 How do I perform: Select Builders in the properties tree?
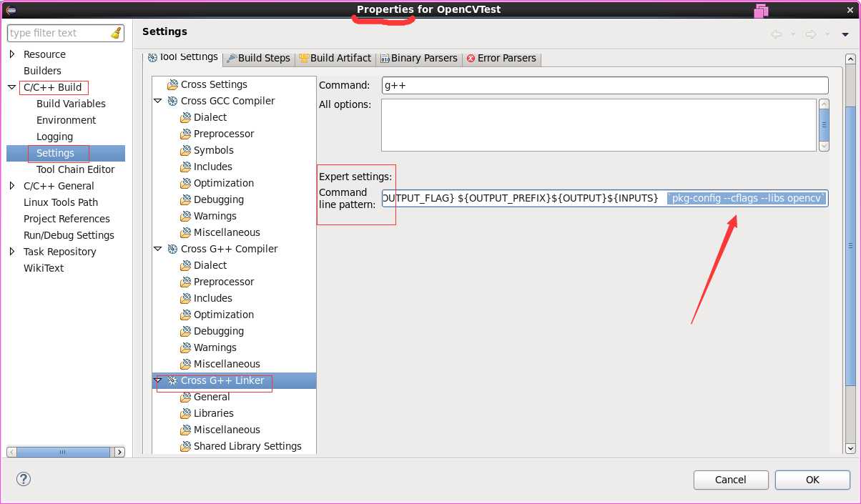(x=42, y=71)
